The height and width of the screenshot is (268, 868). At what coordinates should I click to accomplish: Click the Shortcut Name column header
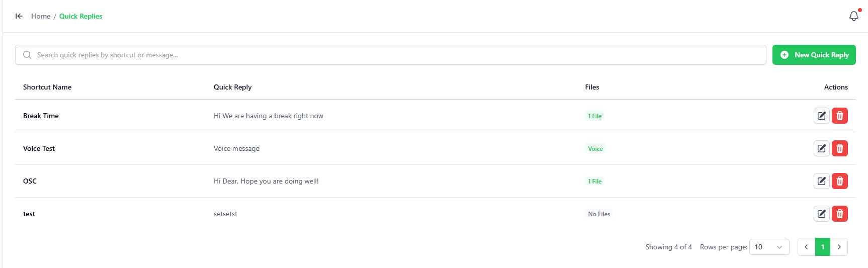(x=47, y=87)
